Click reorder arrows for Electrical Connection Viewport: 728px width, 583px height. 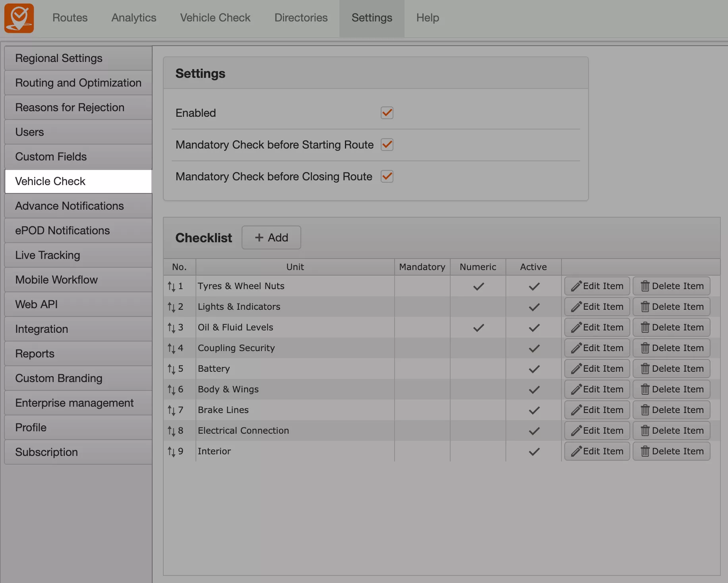tap(171, 431)
